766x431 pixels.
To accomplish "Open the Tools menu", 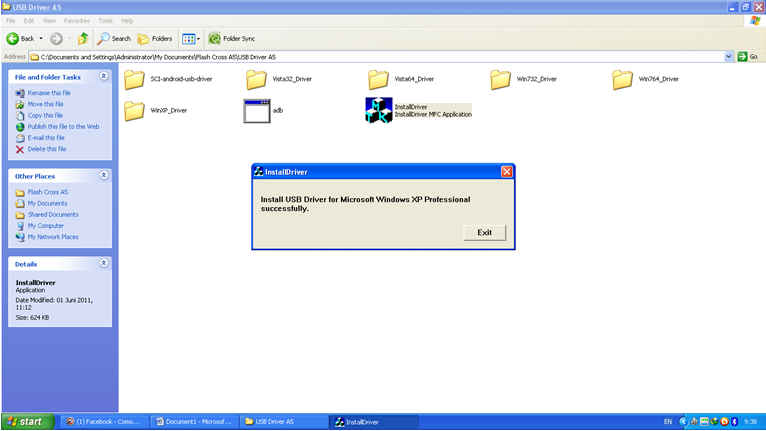I will (x=105, y=20).
